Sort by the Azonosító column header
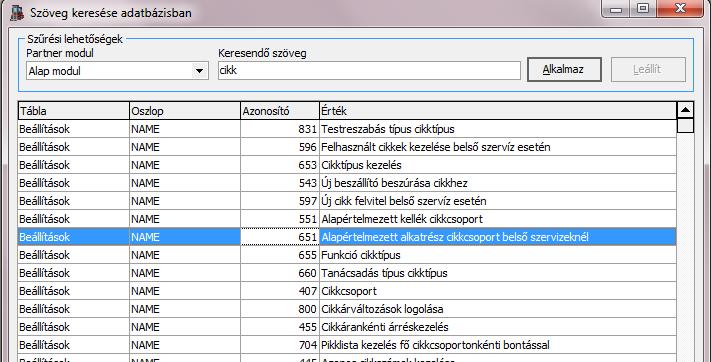The width and height of the screenshot is (711, 362). (x=280, y=111)
